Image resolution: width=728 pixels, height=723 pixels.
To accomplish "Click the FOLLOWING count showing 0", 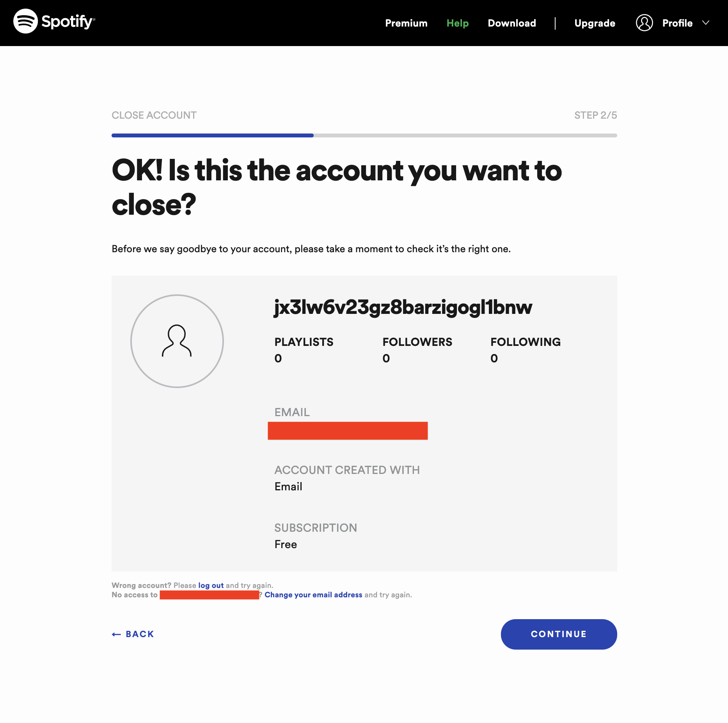I will [494, 358].
